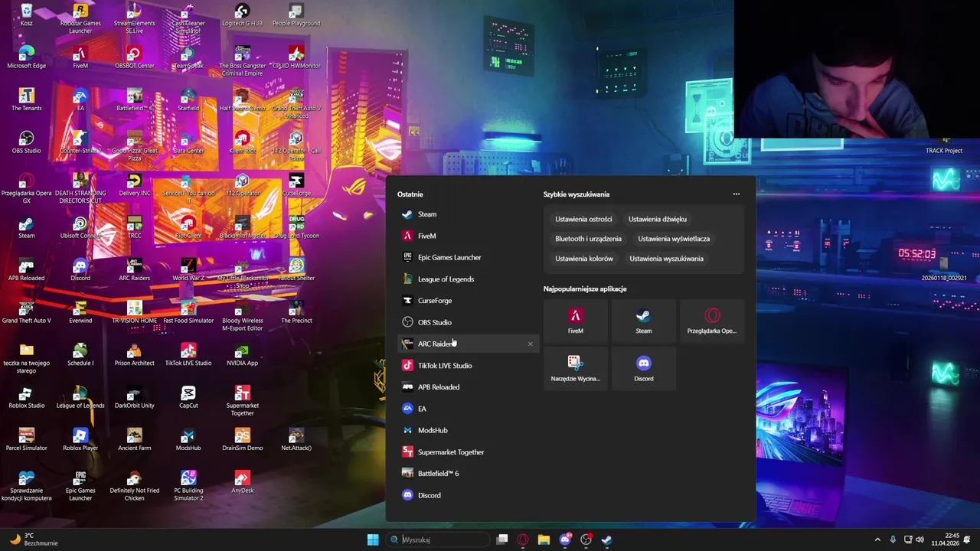The image size is (980, 551).
Task: Select Net.Attack() desktop icon
Action: pos(296,439)
